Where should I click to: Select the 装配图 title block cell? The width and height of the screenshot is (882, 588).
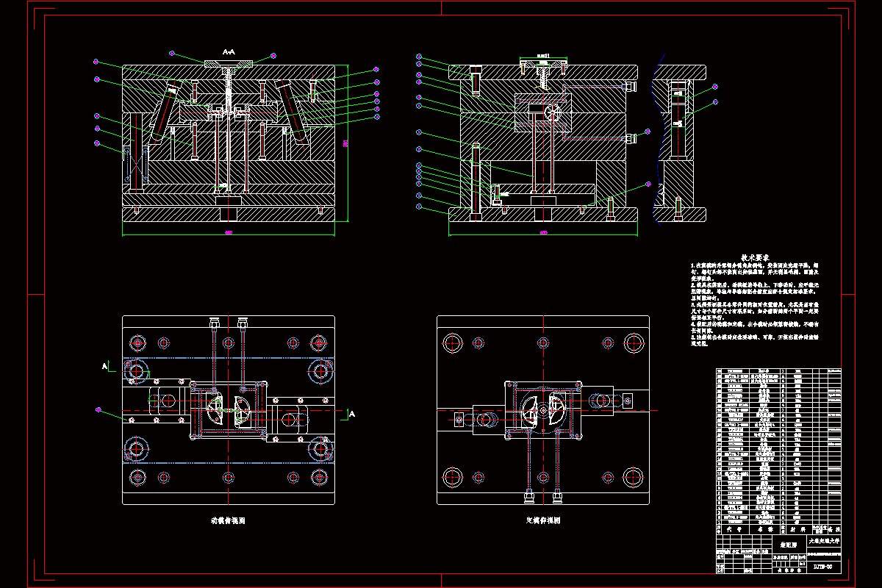tap(789, 545)
